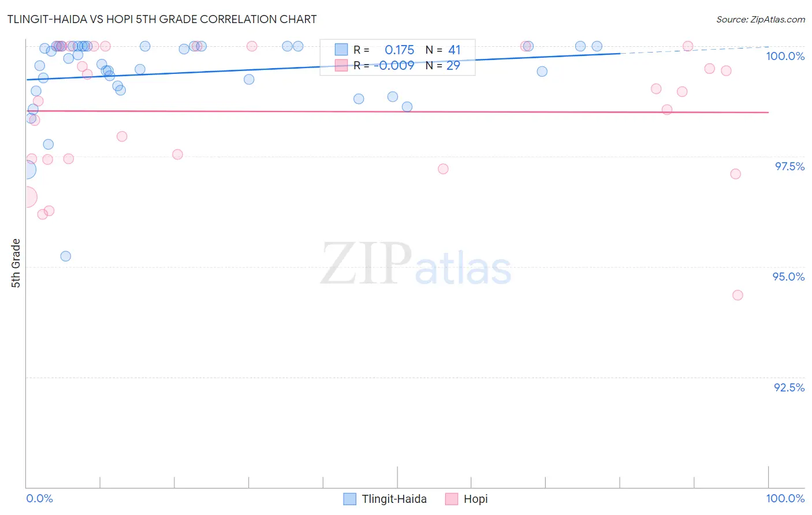Click the Hopi legend swatch at bottom
This screenshot has height=515, width=812.
point(452,499)
